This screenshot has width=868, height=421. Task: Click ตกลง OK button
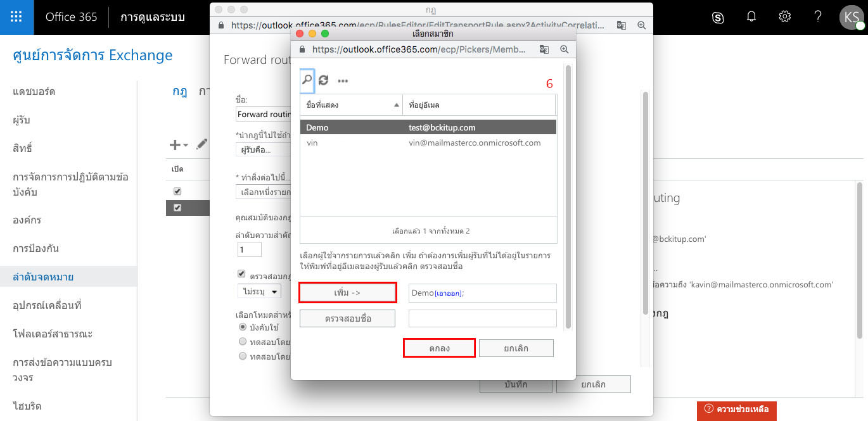(x=439, y=348)
